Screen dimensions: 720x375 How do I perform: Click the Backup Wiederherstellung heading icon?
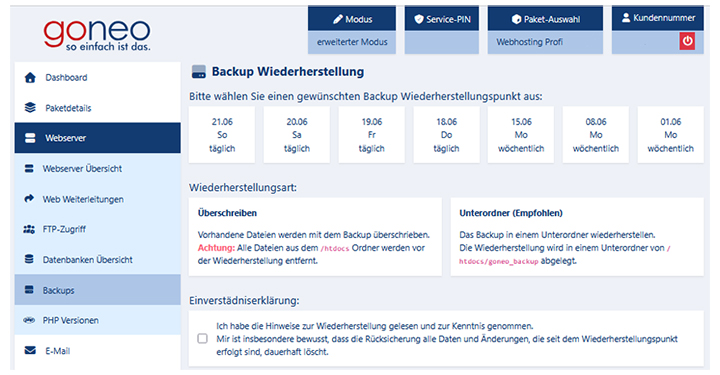(198, 72)
